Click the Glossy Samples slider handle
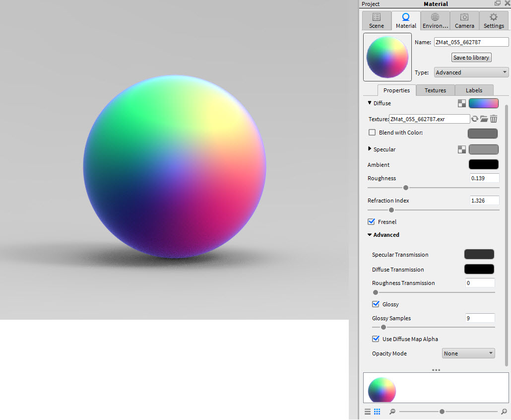511x420 pixels. pos(383,327)
